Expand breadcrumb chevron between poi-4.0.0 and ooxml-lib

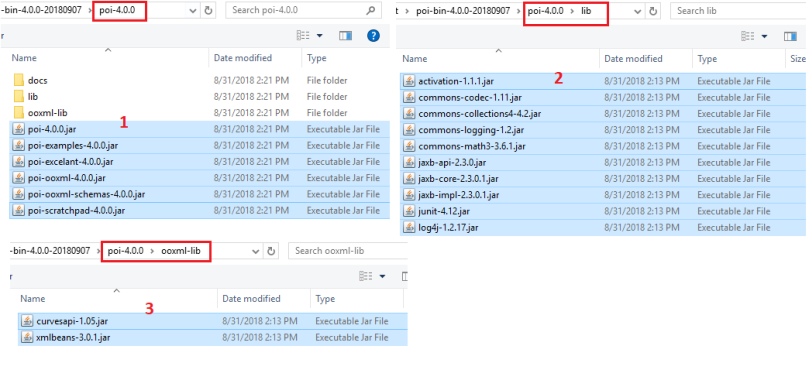click(152, 251)
